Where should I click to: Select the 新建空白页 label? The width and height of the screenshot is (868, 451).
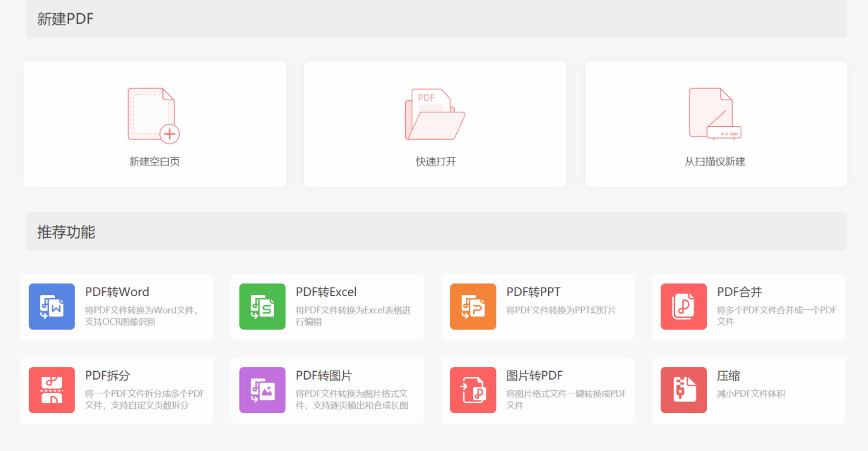[154, 162]
